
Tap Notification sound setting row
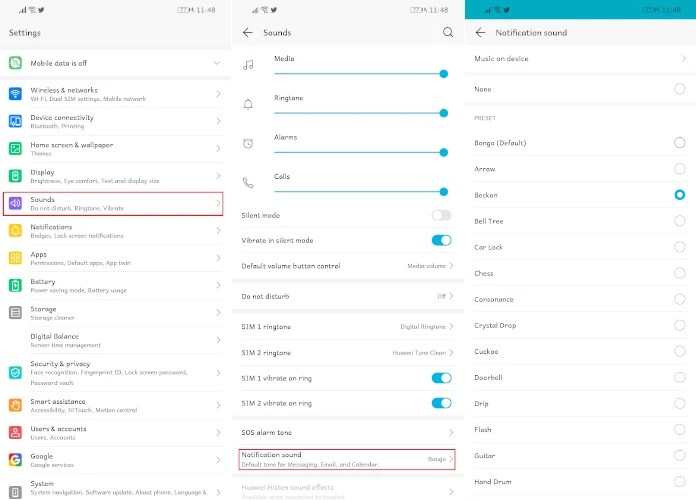point(347,459)
